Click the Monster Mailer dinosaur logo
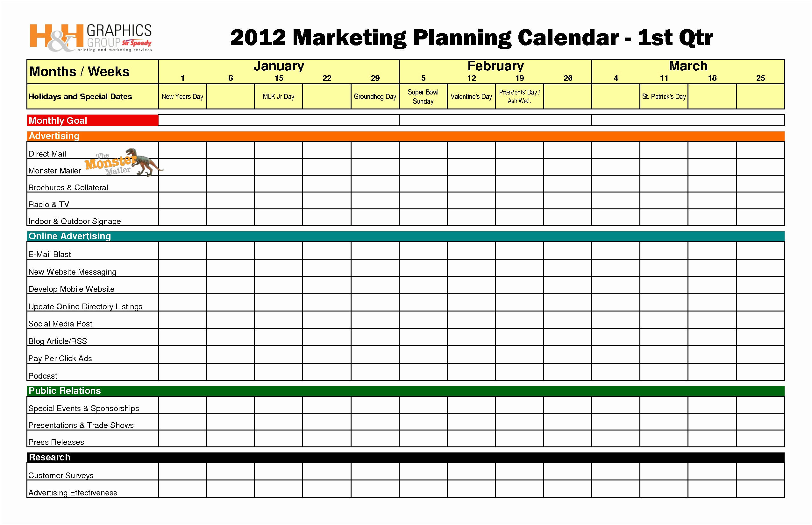 [123, 163]
